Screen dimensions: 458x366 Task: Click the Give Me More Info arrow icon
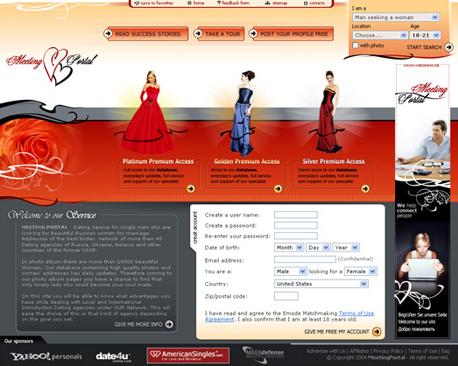point(169,324)
